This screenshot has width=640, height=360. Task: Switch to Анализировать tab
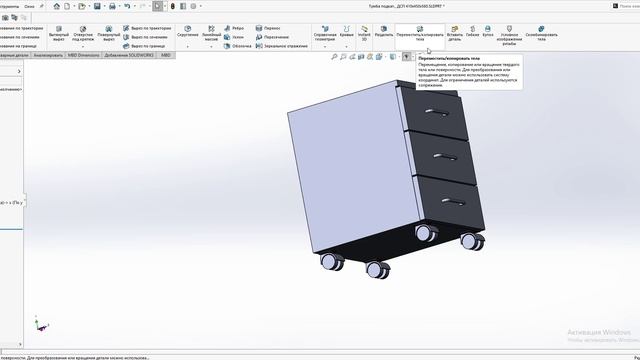coord(48,55)
